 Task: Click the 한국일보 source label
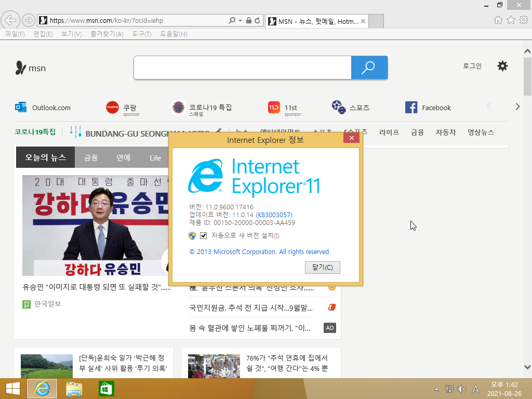click(x=47, y=303)
